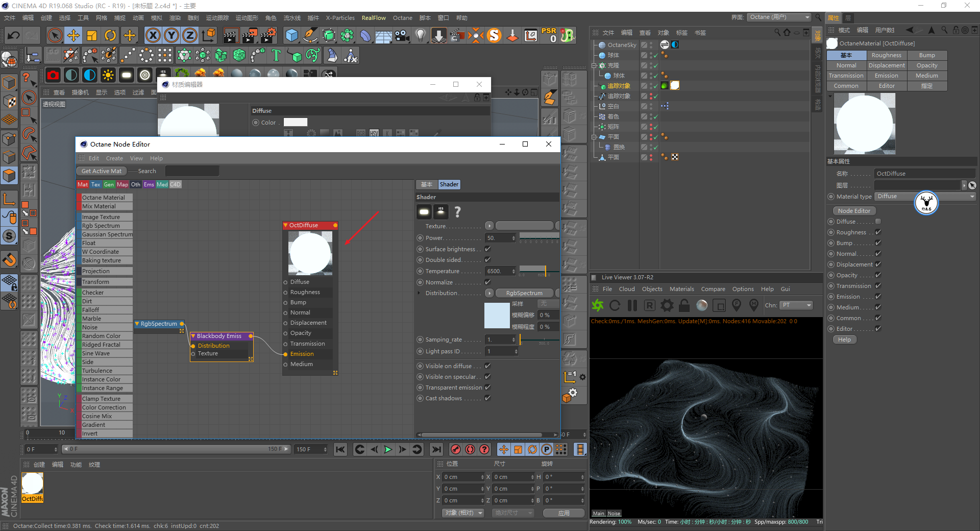The width and height of the screenshot is (980, 531).
Task: Click the autokey record button in timeline
Action: [x=470, y=449]
